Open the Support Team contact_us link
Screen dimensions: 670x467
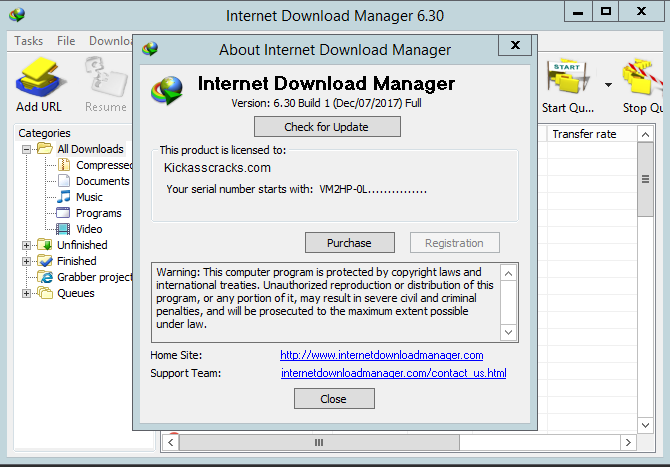click(x=394, y=373)
